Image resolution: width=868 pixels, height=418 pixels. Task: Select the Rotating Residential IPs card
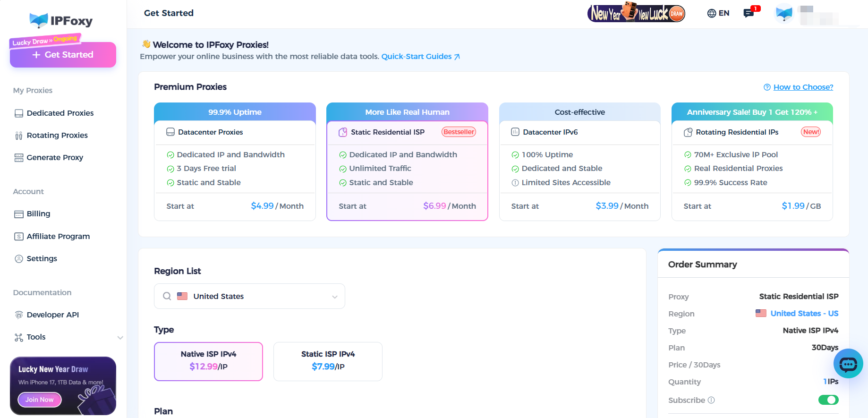point(752,162)
